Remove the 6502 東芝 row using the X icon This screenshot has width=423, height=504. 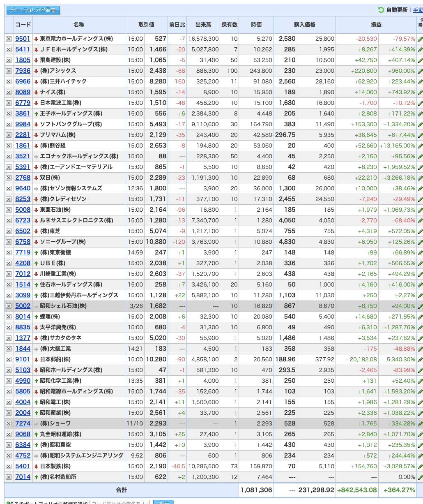pyautogui.click(x=9, y=231)
